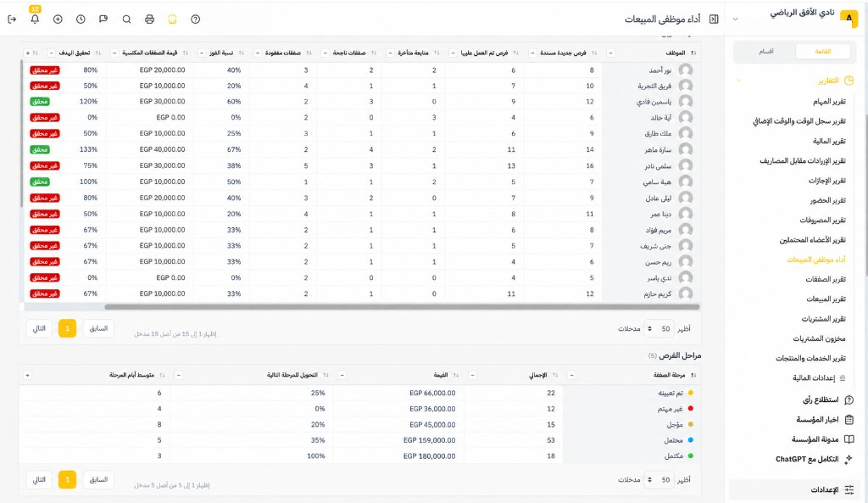Click the استطلاع رأي survey icon
Image resolution: width=868 pixels, height=503 pixels.
coord(849,400)
